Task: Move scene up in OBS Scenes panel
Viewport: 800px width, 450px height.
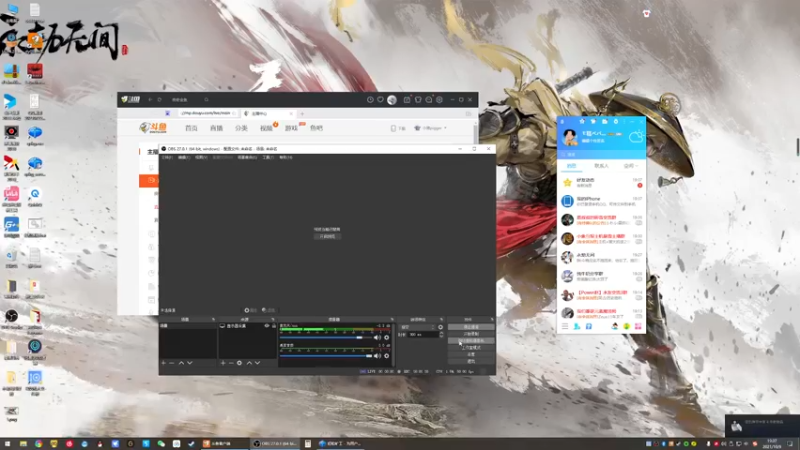Action: click(x=181, y=363)
